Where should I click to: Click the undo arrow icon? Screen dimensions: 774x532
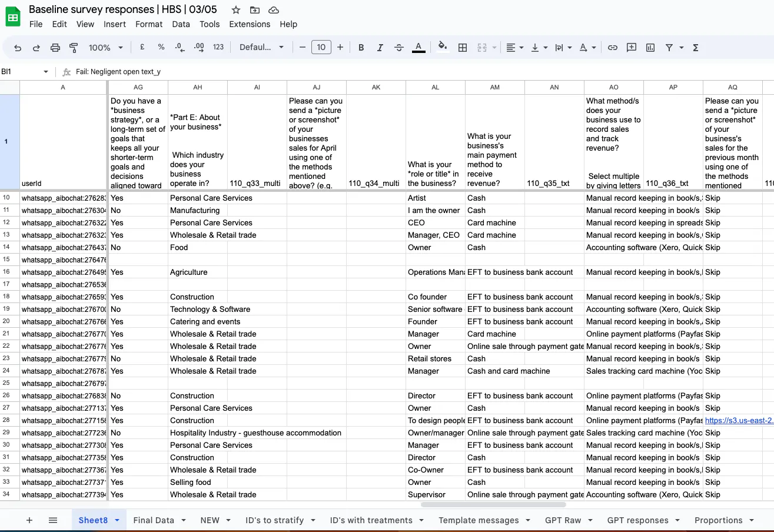tap(18, 48)
